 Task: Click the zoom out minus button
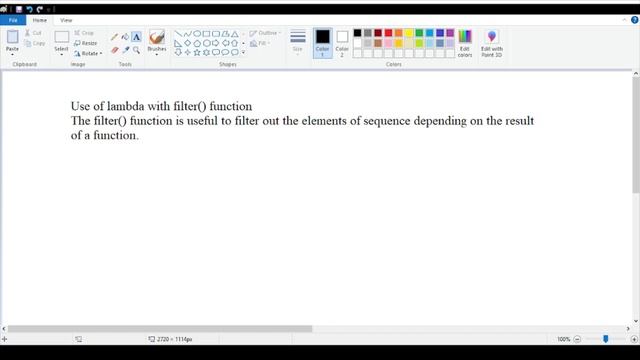point(577,339)
